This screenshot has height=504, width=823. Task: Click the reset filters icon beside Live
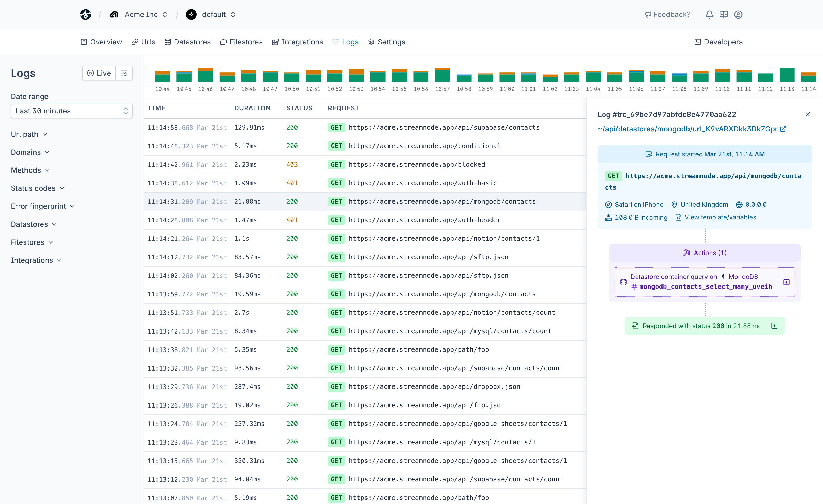124,73
